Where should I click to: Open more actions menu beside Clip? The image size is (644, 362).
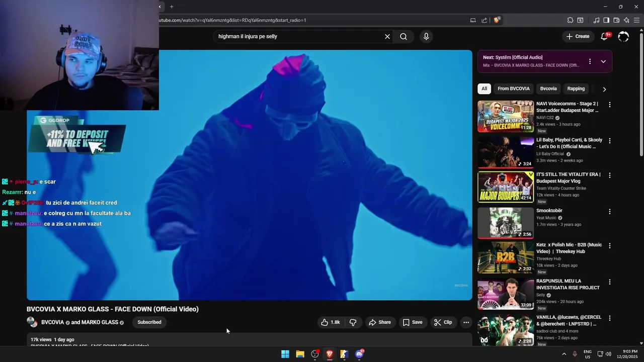pyautogui.click(x=466, y=322)
